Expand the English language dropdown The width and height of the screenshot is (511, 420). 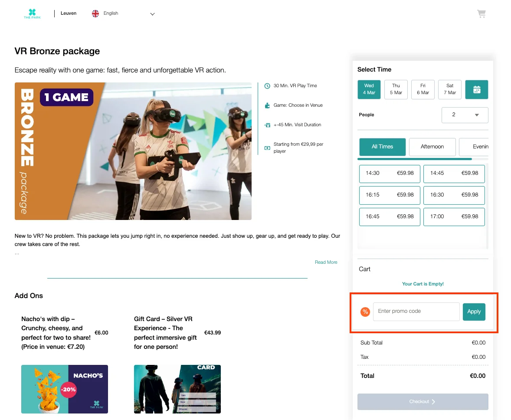152,14
